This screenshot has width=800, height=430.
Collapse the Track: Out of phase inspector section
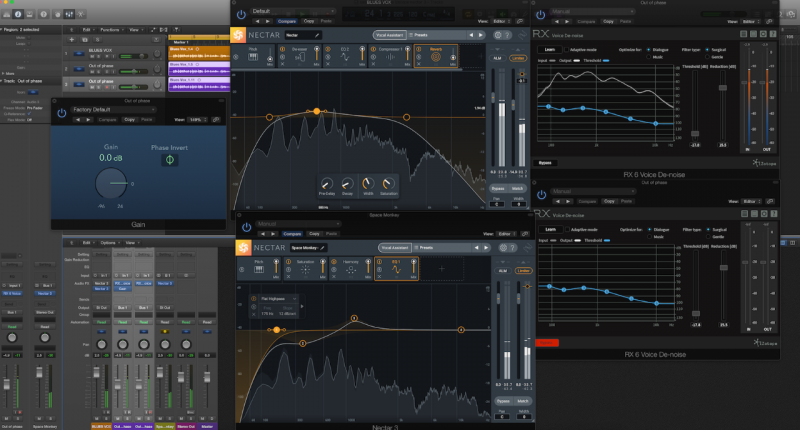(3, 81)
